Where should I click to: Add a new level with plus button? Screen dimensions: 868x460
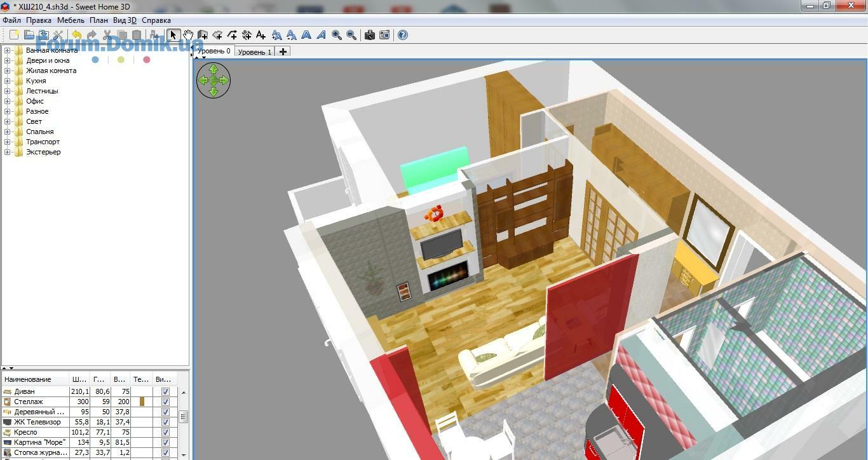[283, 51]
